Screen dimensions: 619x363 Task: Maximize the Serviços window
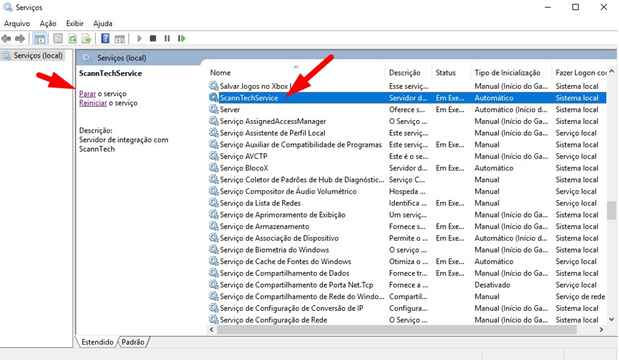point(576,7)
